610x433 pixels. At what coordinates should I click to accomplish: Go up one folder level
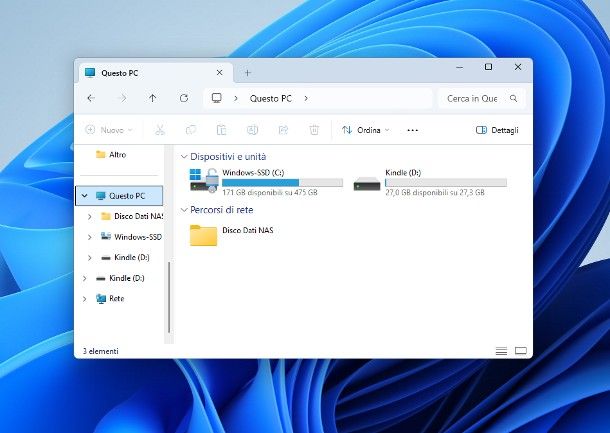(152, 98)
